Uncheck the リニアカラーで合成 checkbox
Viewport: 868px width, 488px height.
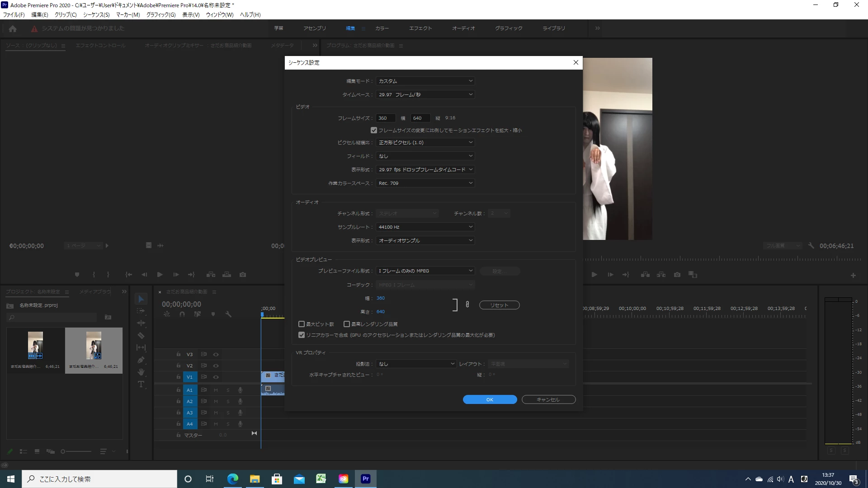point(302,335)
